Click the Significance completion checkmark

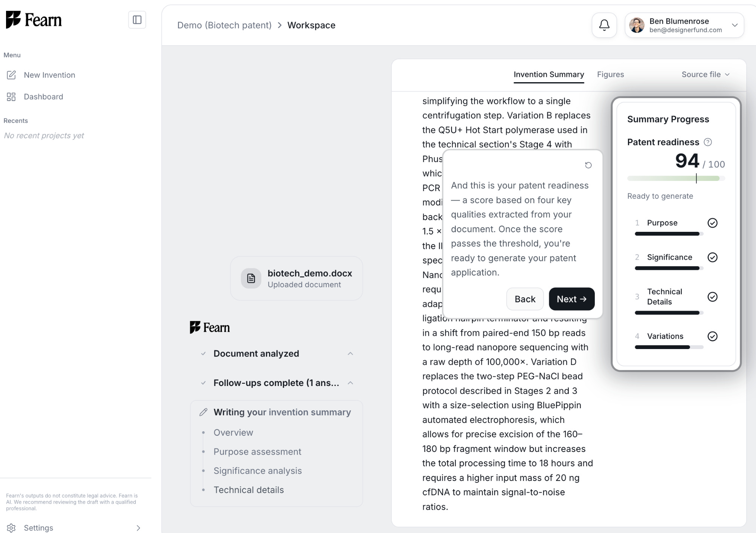pos(712,257)
